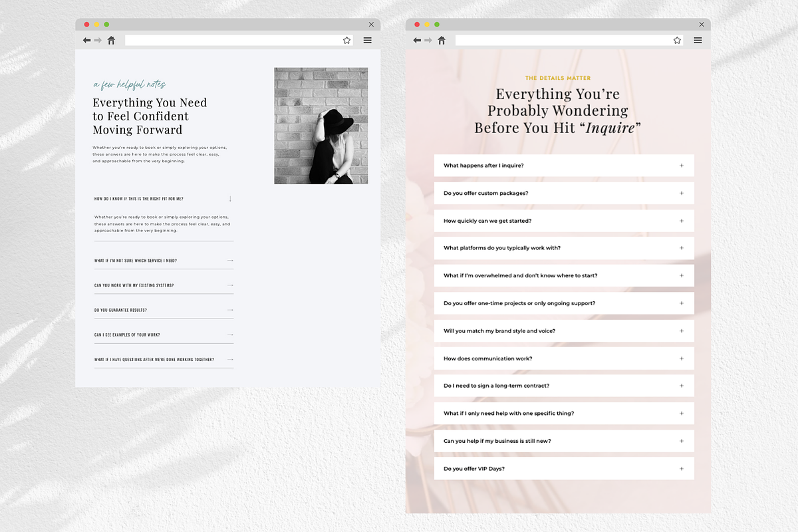
Task: Open hamburger menu in right browser window
Action: tap(698, 41)
